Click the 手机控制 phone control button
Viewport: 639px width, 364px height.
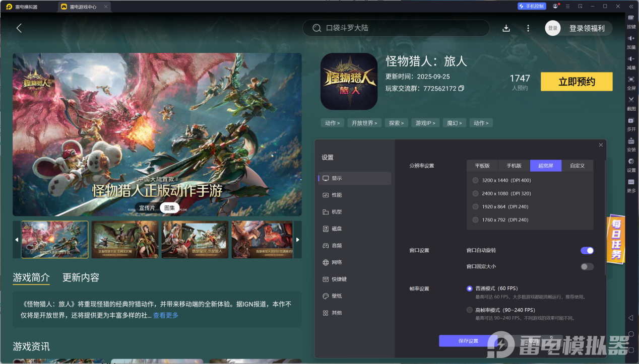point(532,6)
